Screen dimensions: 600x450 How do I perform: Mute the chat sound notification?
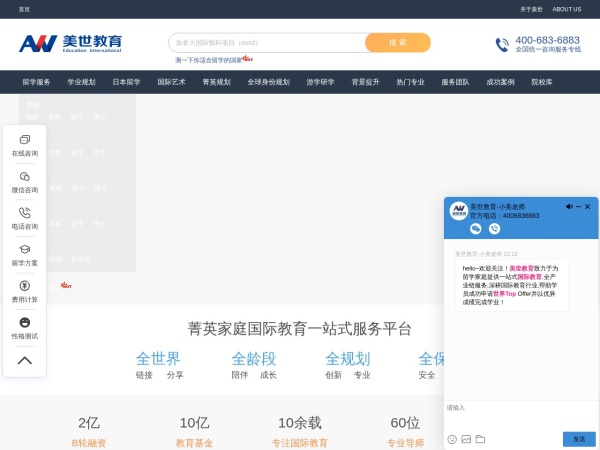coord(569,207)
